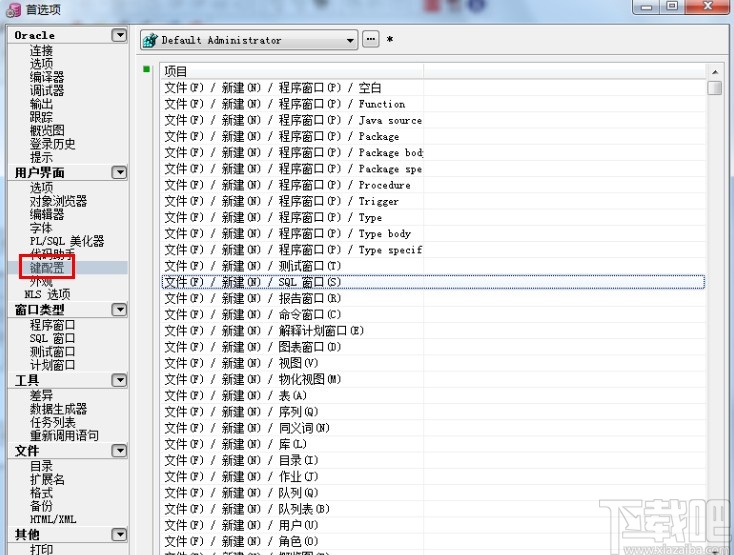Select the 新建 / SQL 窗口(S) row

click(x=433, y=282)
